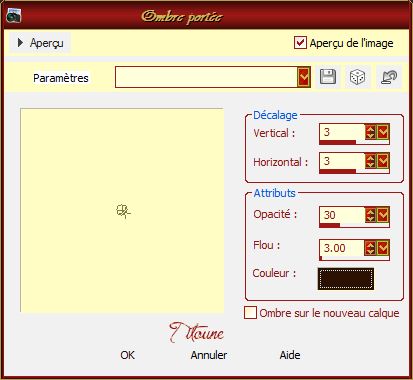Click the application icon in title bar

[14, 16]
